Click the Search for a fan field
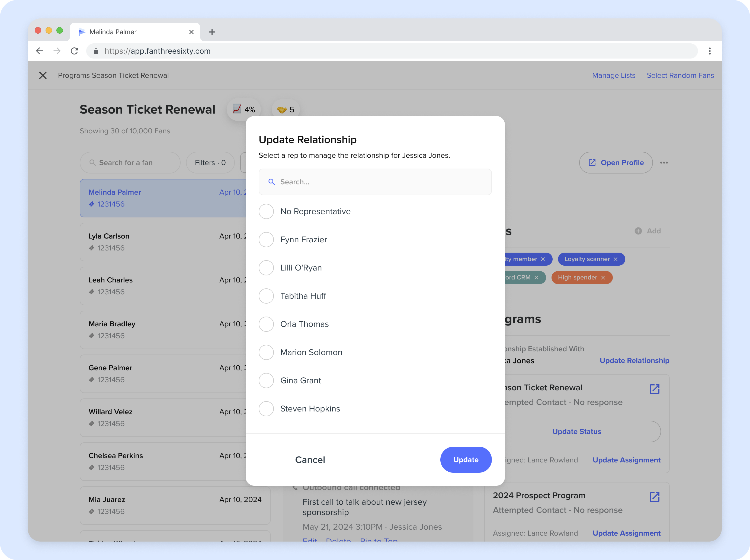Image resolution: width=750 pixels, height=560 pixels. (130, 163)
